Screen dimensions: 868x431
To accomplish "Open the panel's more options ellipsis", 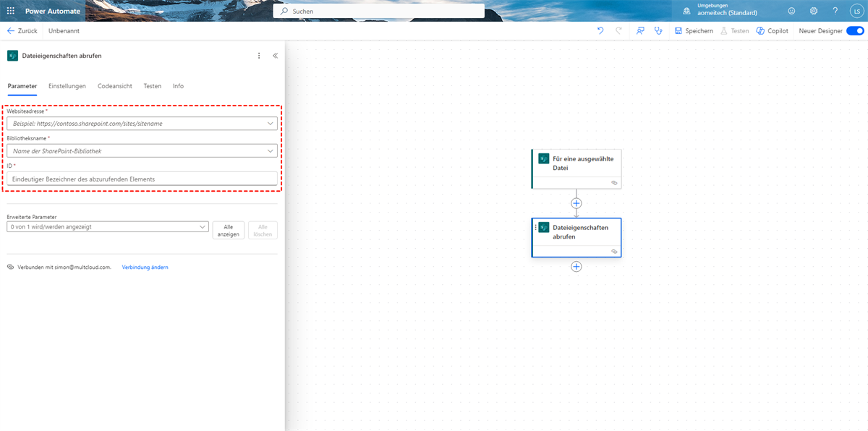I will tap(259, 56).
